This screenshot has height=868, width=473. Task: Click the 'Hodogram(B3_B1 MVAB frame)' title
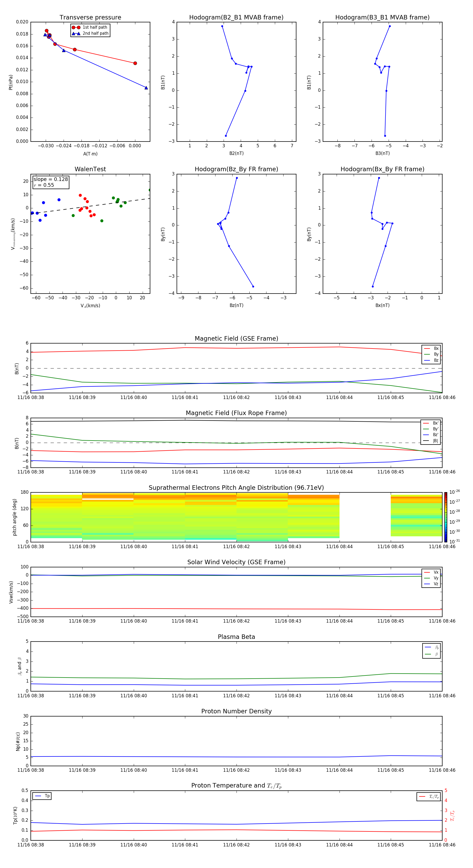point(382,18)
